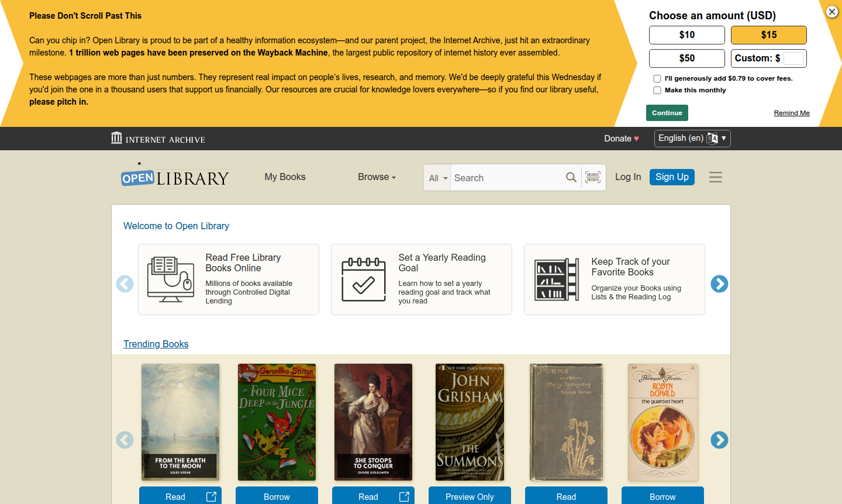Image resolution: width=842 pixels, height=504 pixels.
Task: Click the previous arrow on the welcome carousel
Action: click(125, 284)
